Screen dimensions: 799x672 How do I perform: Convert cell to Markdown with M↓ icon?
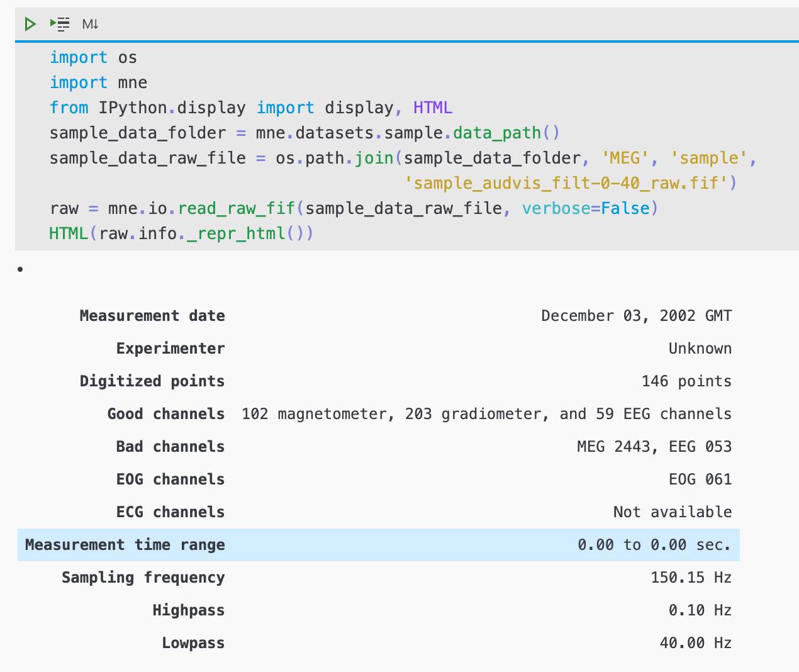91,25
